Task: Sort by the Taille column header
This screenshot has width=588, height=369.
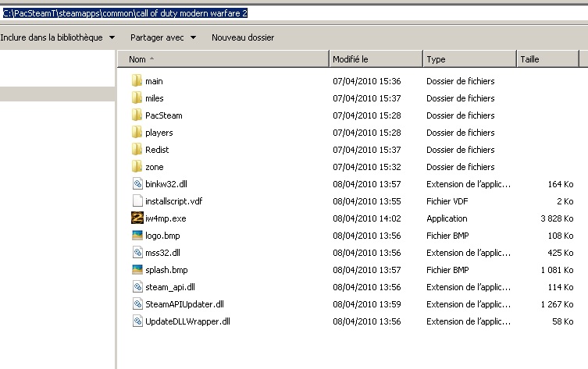Action: (x=548, y=59)
